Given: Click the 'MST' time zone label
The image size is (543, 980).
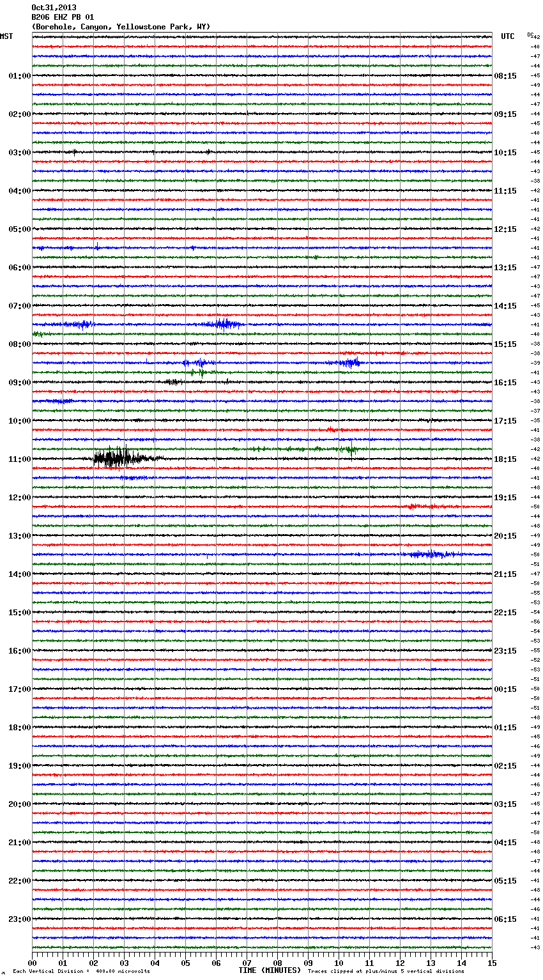Looking at the screenshot, I should pyautogui.click(x=6, y=36).
